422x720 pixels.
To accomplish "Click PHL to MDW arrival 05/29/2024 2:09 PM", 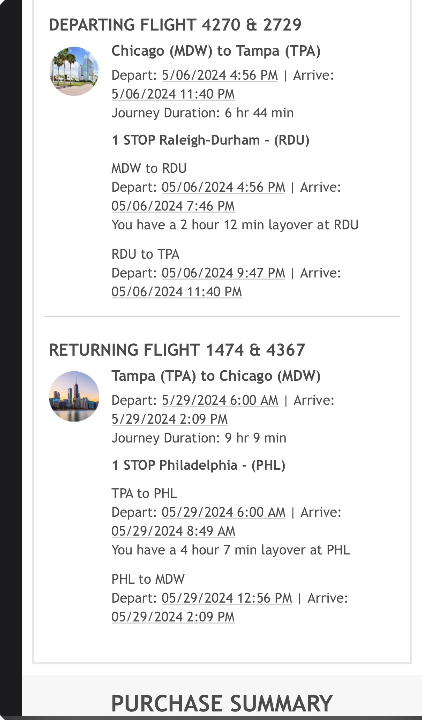I will 173,617.
